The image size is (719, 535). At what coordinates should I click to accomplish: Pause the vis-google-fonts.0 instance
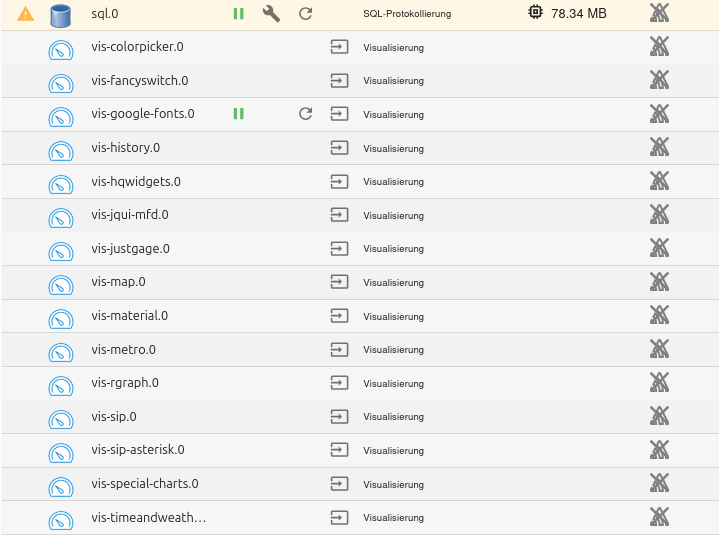coord(238,114)
